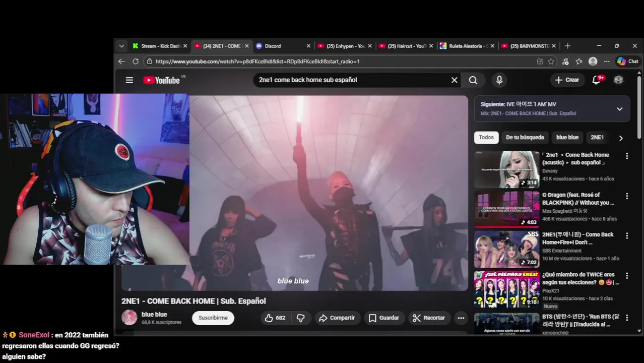
Task: Start voice search with microphone icon
Action: coord(499,80)
